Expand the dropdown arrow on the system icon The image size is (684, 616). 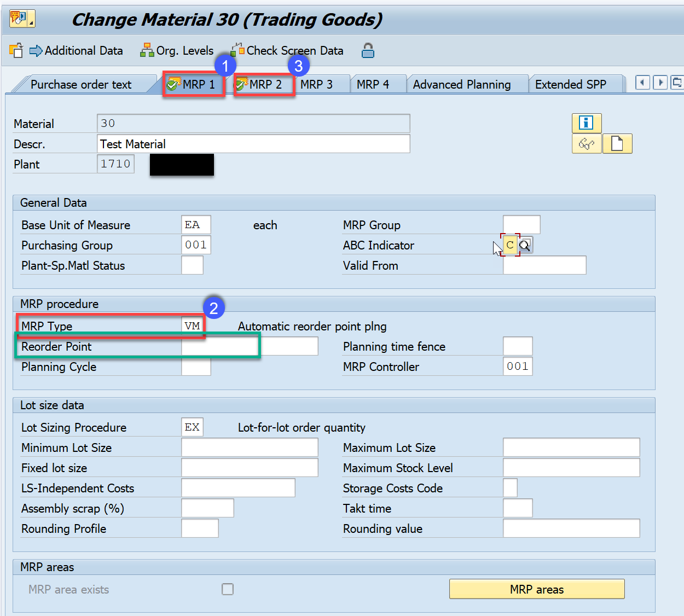click(x=32, y=22)
